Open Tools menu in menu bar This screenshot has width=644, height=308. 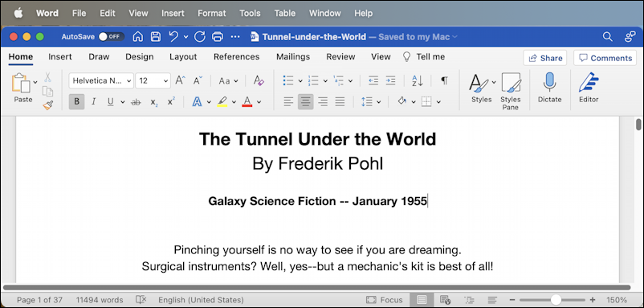point(250,13)
